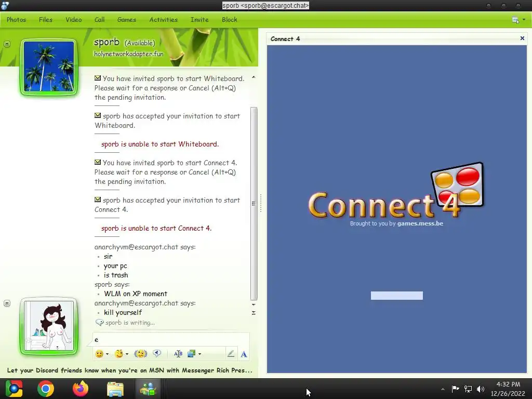Open the network tray icon
Screen dimensions: 532x399
(x=468, y=389)
